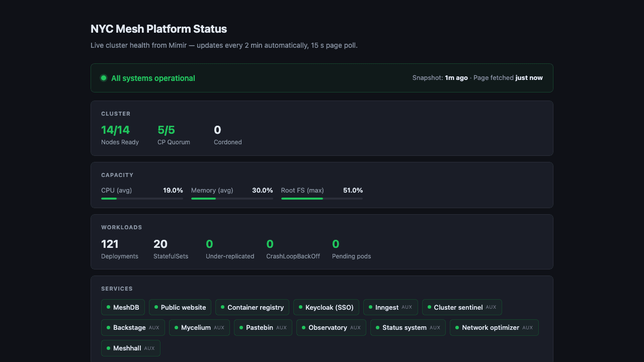Click the 0 Cordoned value
Viewport: 644px width, 362px height.
click(217, 130)
